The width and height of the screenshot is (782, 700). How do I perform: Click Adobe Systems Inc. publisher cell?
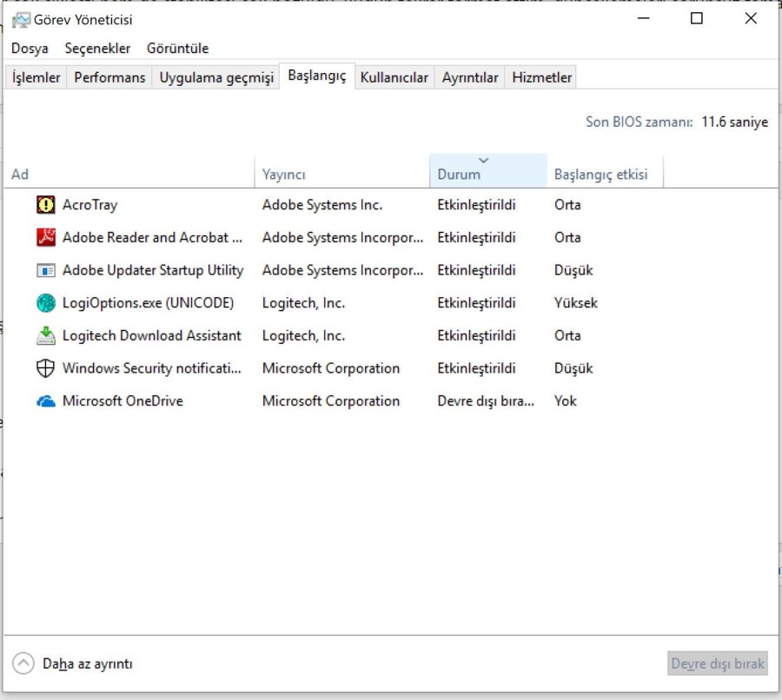pyautogui.click(x=322, y=205)
